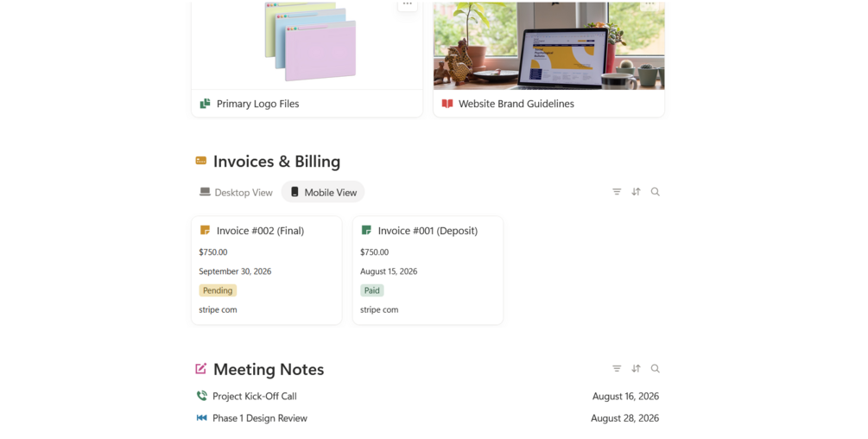Search within Invoices & Billing
Screen dimensions: 868x439
(655, 192)
